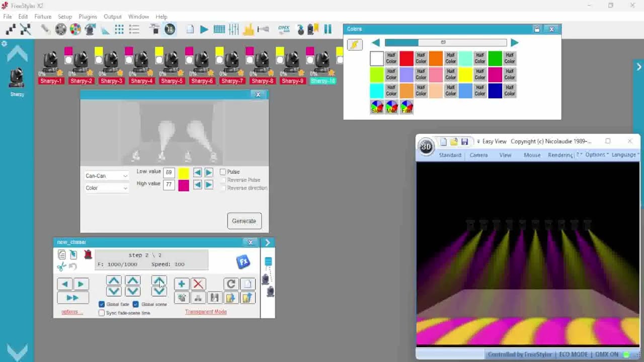
Task: Click the Transparent Mode link
Action: tap(206, 312)
